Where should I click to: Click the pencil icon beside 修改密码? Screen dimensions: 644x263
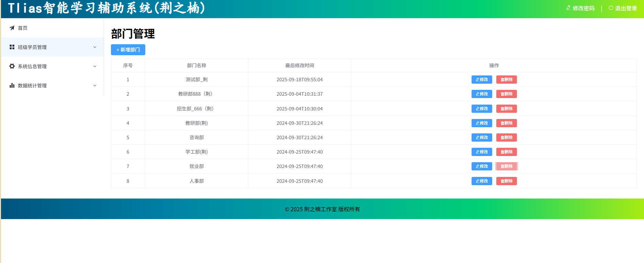point(569,8)
